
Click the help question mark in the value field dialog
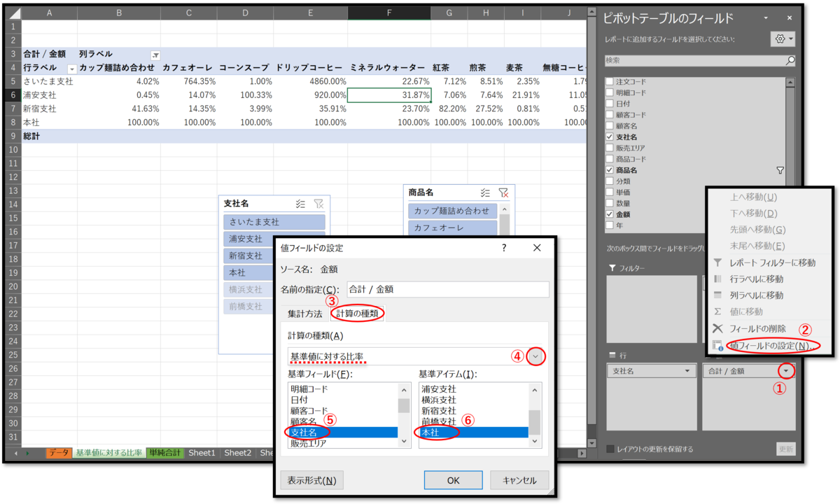click(x=503, y=248)
